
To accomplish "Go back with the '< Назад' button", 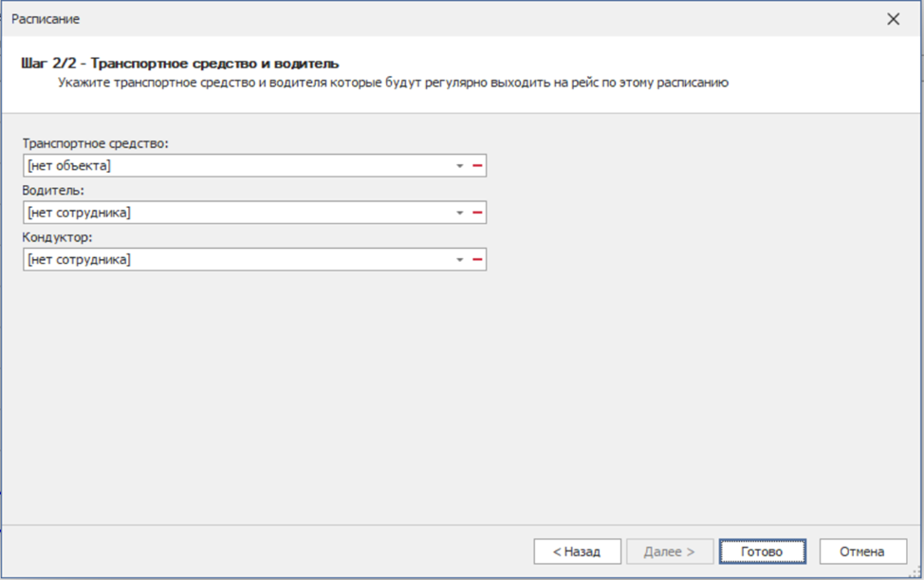I will [x=577, y=552].
